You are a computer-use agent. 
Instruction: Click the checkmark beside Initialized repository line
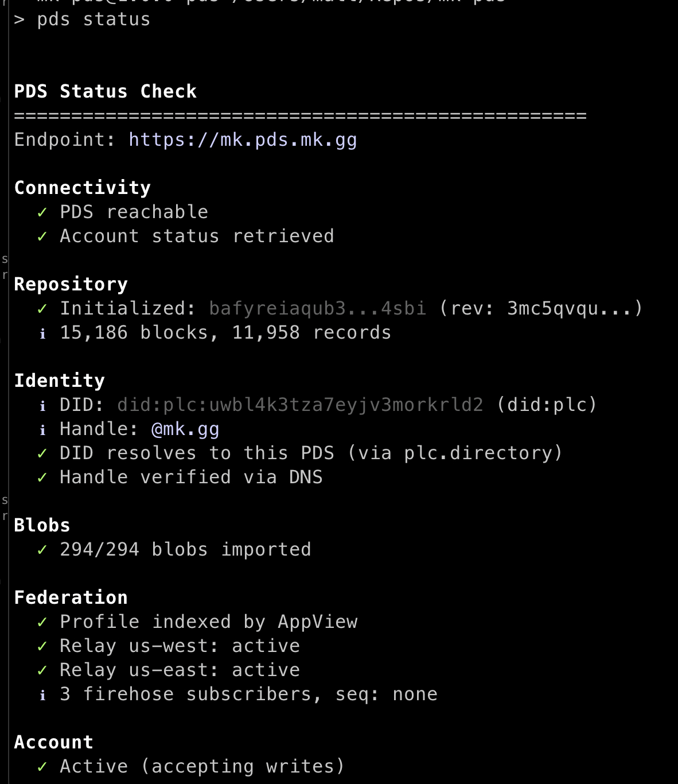(x=42, y=309)
